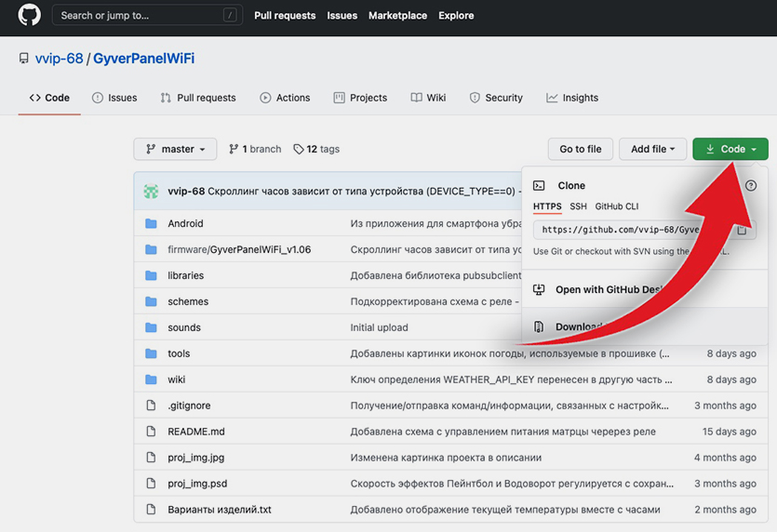
Task: Click Marketplace in the top navigation
Action: (x=397, y=16)
